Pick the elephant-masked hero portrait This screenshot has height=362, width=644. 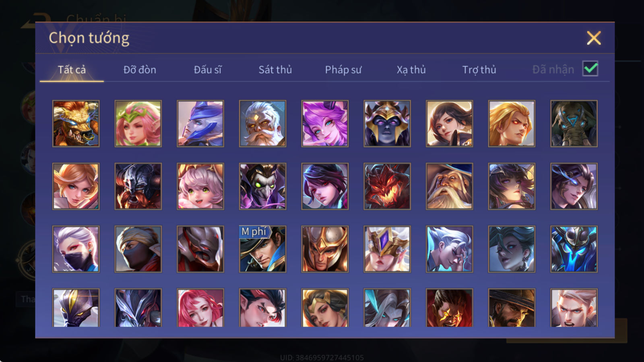574,123
